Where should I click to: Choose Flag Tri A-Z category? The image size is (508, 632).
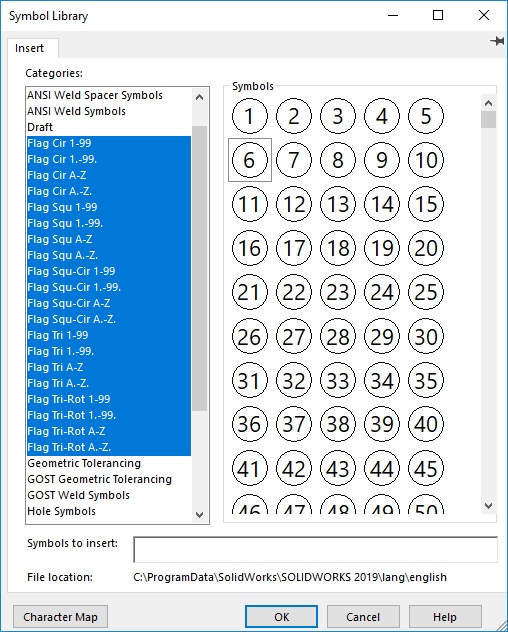coord(109,367)
